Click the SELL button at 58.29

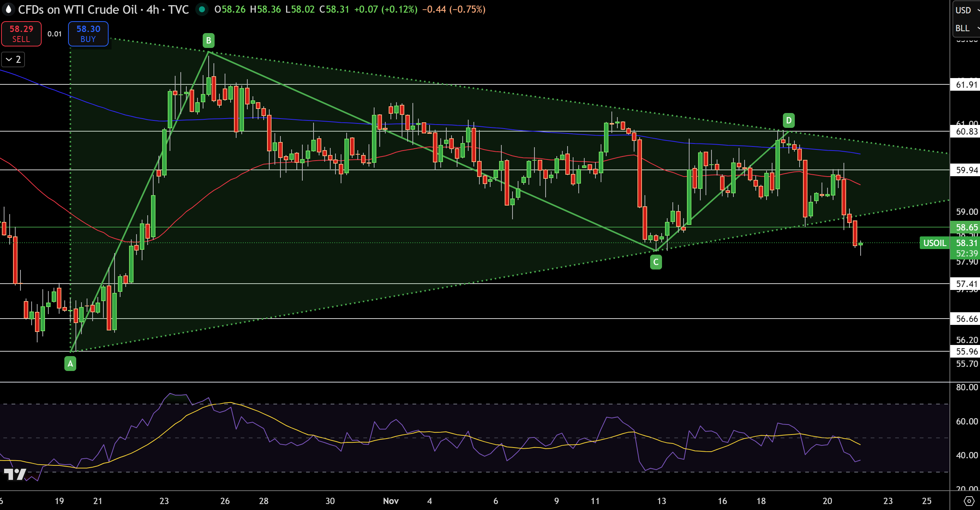tap(21, 33)
